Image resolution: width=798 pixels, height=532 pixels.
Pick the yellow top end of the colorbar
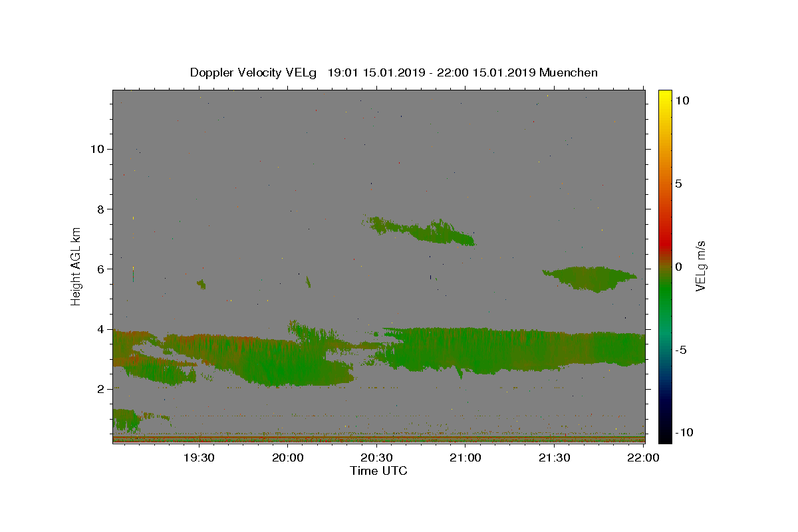(664, 94)
